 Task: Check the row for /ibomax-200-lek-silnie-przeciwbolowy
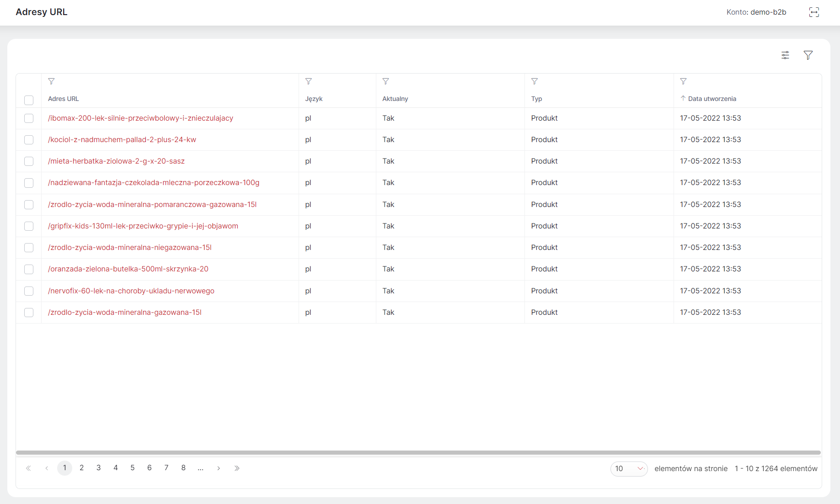coord(29,118)
